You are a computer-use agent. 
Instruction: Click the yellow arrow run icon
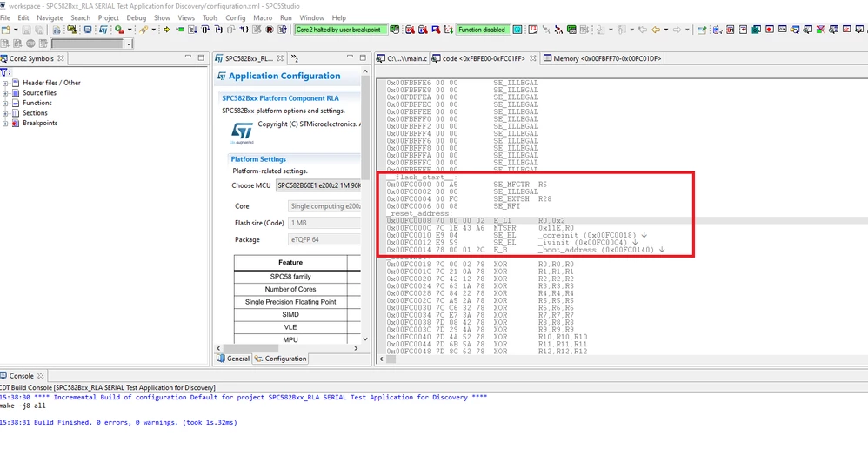(x=167, y=30)
